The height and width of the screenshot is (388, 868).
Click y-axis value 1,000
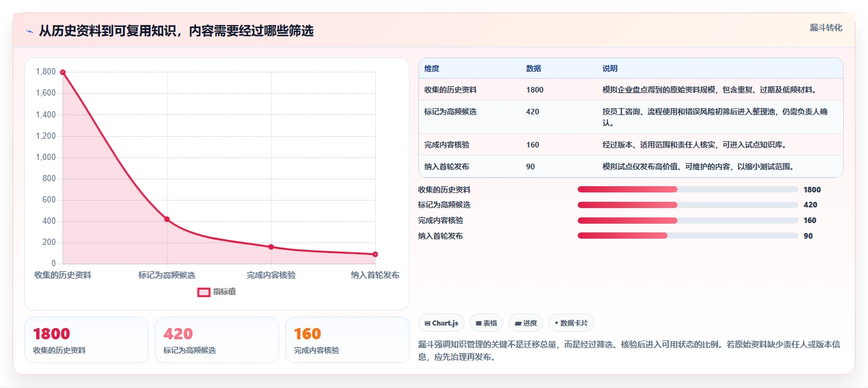[46, 157]
